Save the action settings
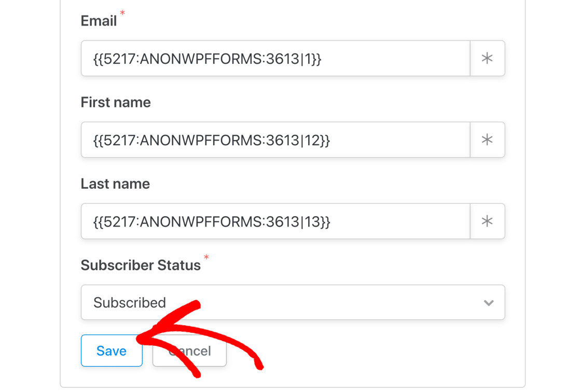 click(112, 351)
